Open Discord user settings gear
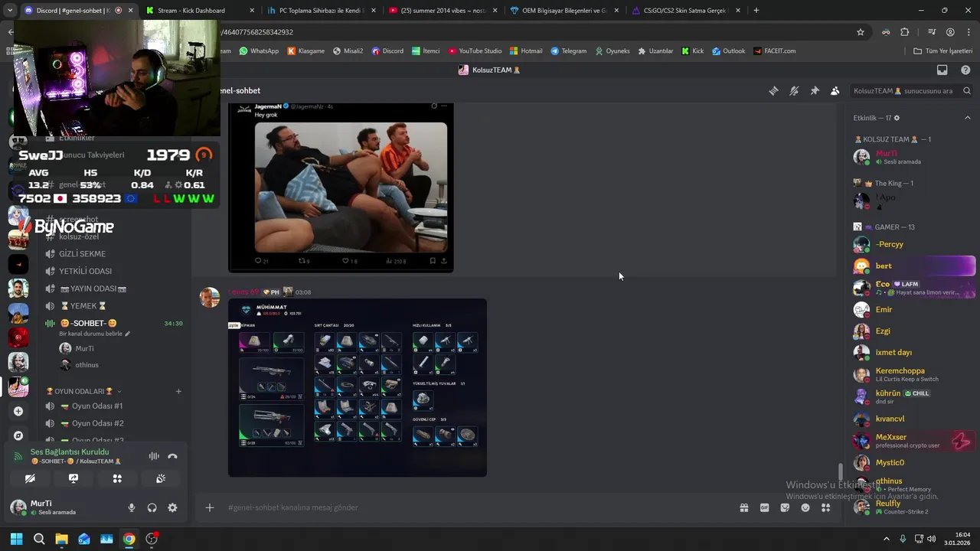 (x=172, y=507)
